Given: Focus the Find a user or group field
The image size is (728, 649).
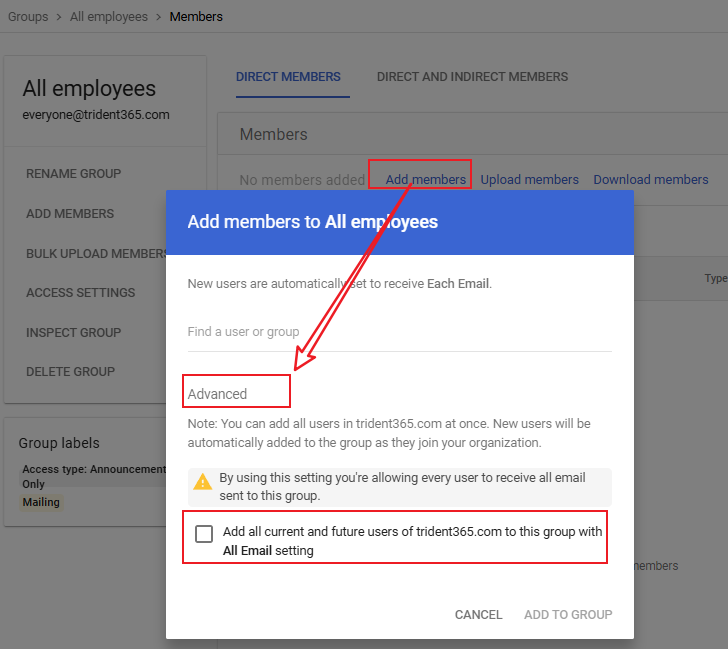Looking at the screenshot, I should (x=399, y=332).
